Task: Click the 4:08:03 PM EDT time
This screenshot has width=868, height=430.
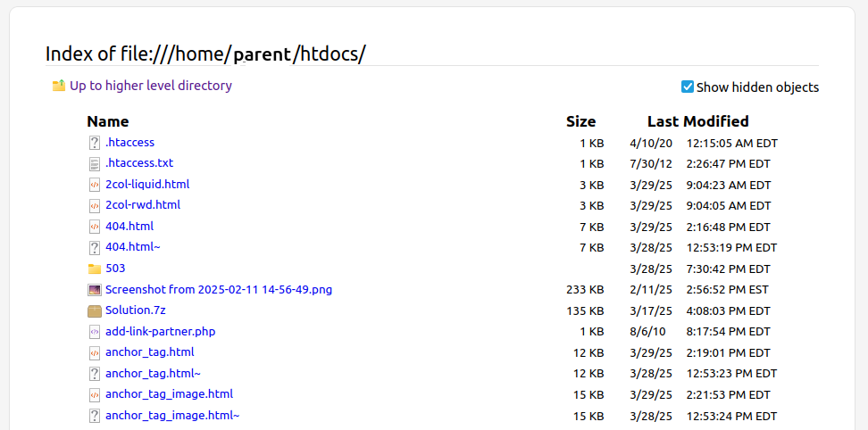Action: [x=729, y=310]
